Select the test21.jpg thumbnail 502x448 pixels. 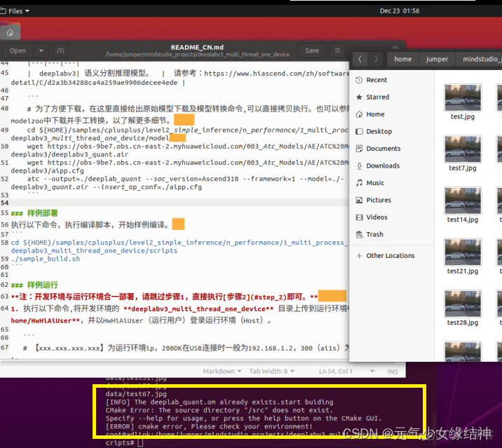point(463,252)
